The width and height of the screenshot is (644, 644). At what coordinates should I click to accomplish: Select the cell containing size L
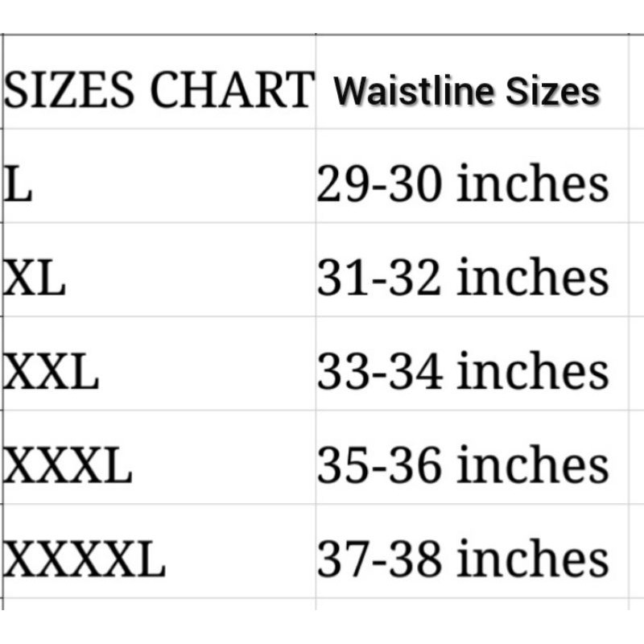[158, 184]
